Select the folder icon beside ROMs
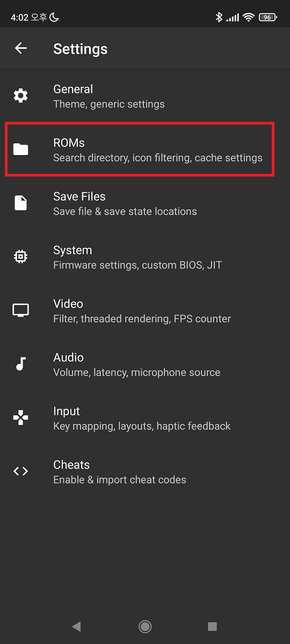This screenshot has height=644, width=290. point(20,149)
